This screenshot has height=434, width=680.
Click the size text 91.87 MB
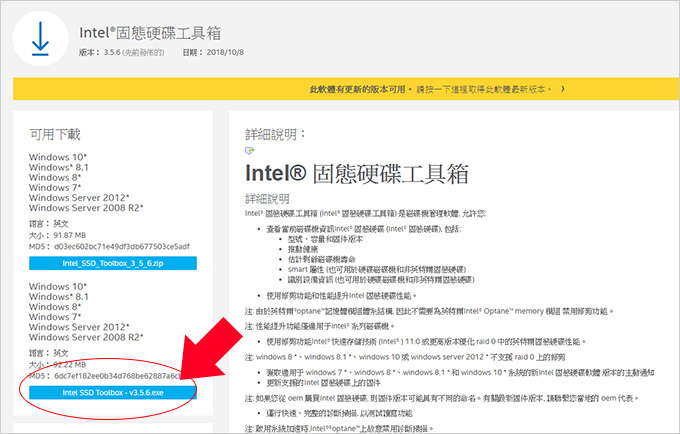pyautogui.click(x=69, y=235)
